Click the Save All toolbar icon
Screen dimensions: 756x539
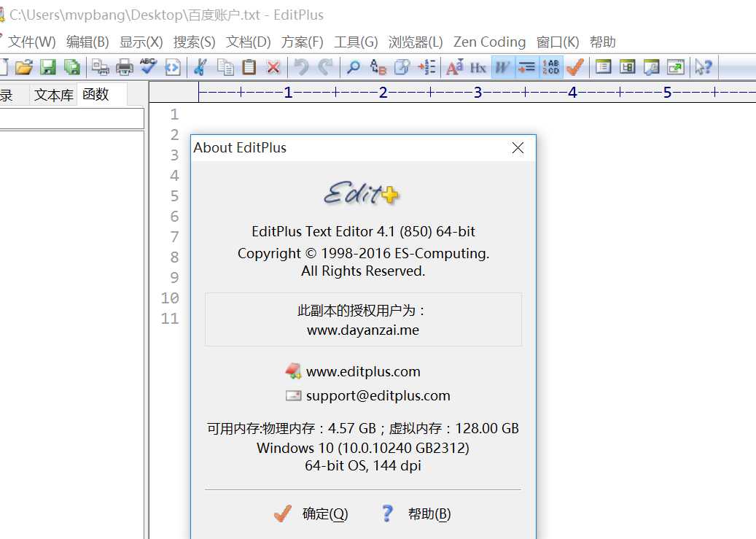tap(72, 67)
